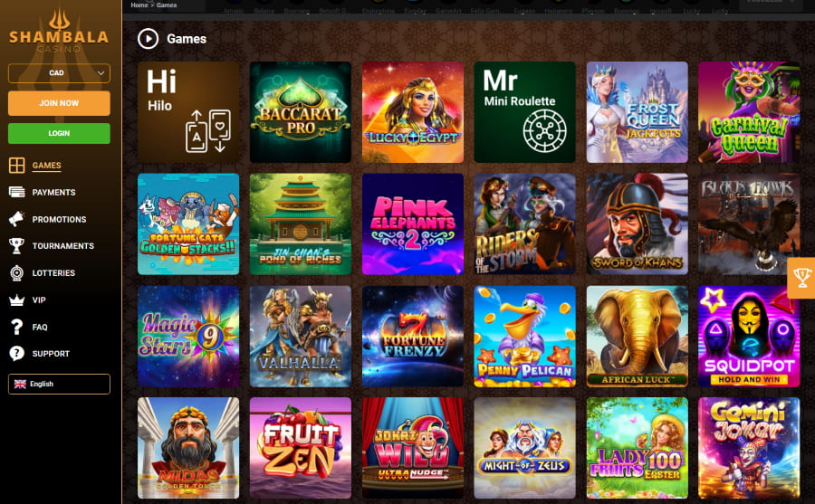
Task: Expand the CAD currency dropdown
Action: (59, 73)
